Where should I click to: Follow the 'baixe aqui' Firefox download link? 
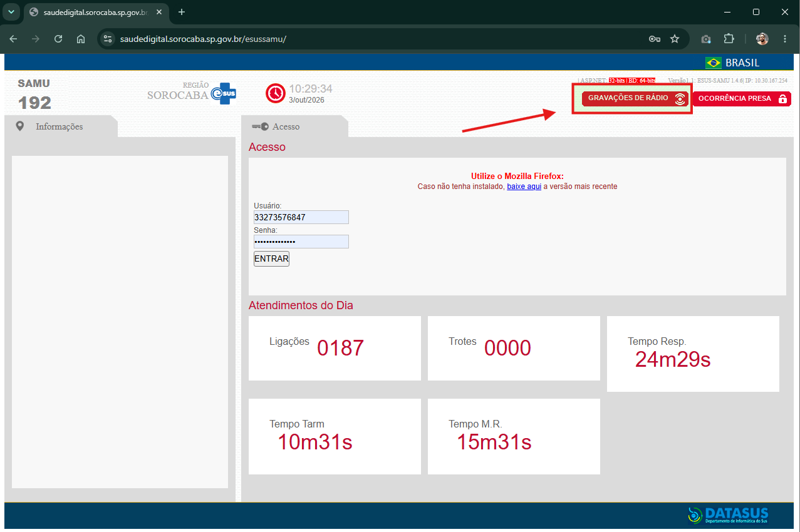(524, 187)
